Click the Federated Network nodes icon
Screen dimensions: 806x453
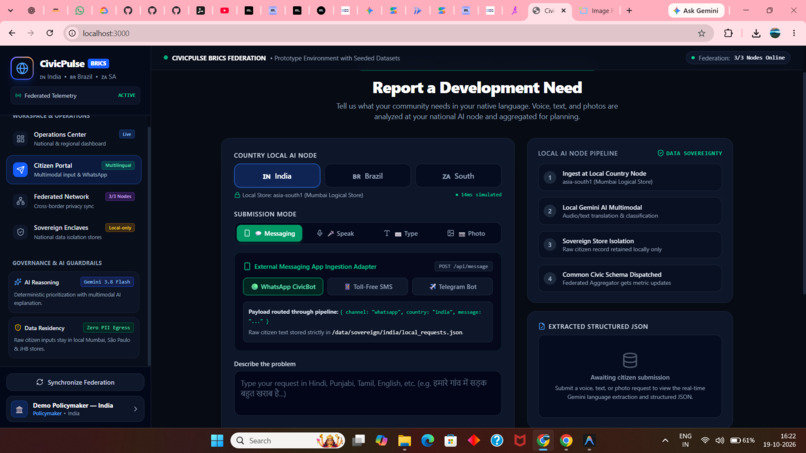tap(21, 201)
